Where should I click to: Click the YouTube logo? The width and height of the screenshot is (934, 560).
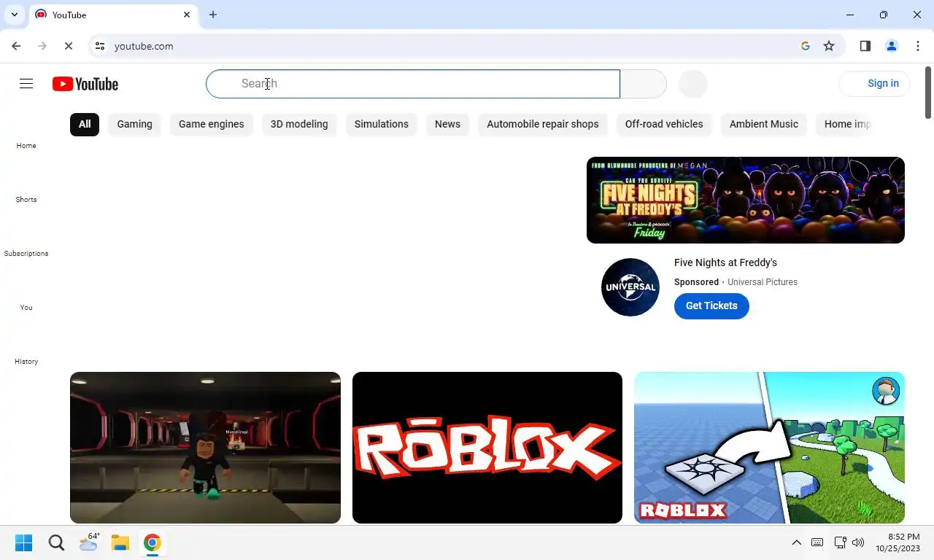click(85, 84)
